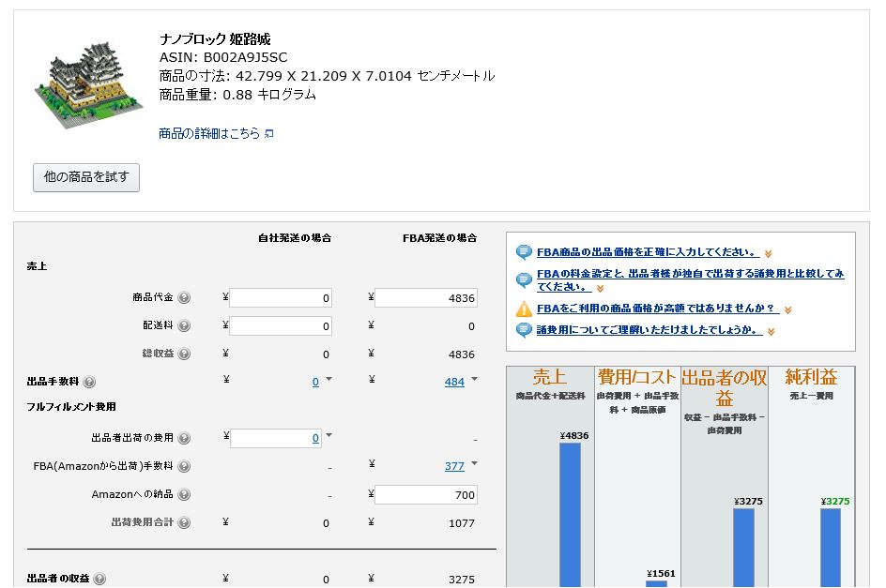Click speech bubble icon for 諸費用について tip

[x=524, y=330]
